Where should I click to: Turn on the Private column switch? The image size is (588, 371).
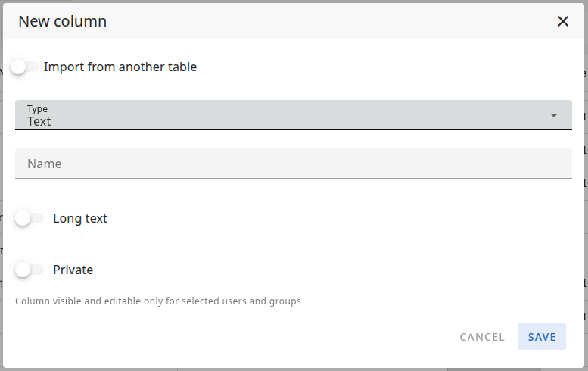coord(29,270)
